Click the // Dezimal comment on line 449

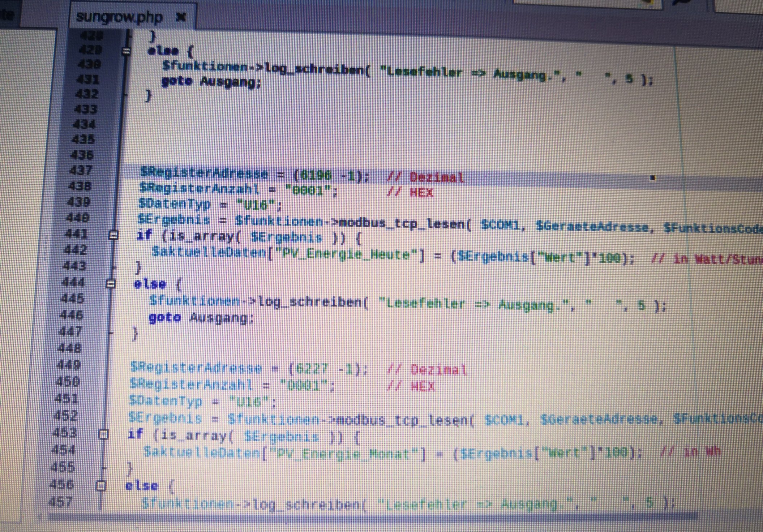[x=426, y=370]
